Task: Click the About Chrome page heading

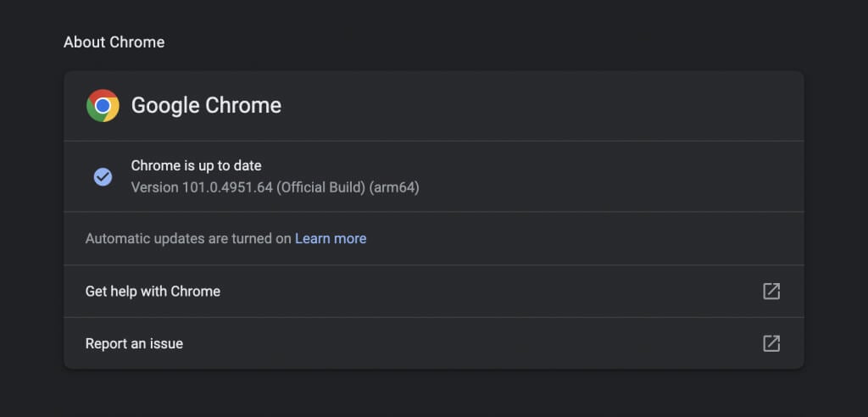Action: 114,42
